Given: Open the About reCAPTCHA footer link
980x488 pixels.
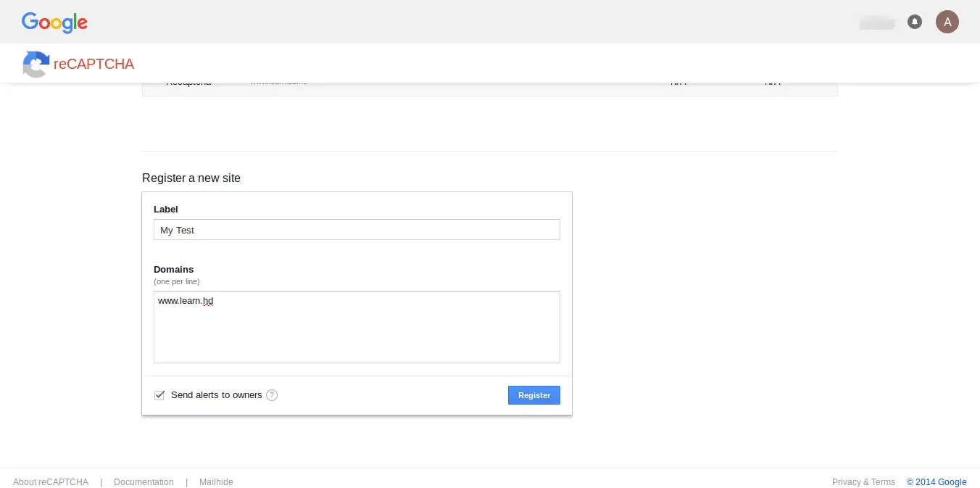Looking at the screenshot, I should point(51,482).
